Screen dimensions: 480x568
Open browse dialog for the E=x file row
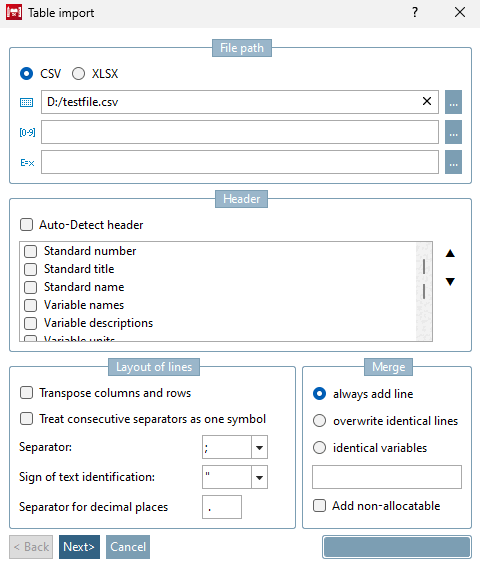pos(453,162)
